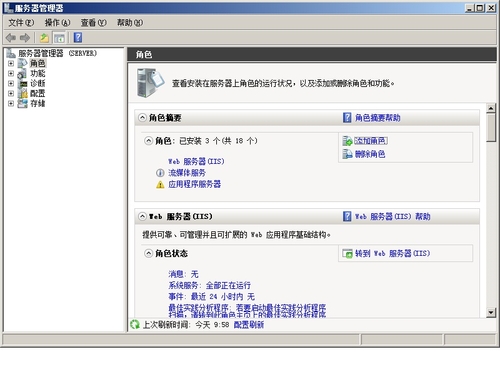Screen dimensions: 500x384
Task: Click the 消息: 无 link
Action: 183,274
